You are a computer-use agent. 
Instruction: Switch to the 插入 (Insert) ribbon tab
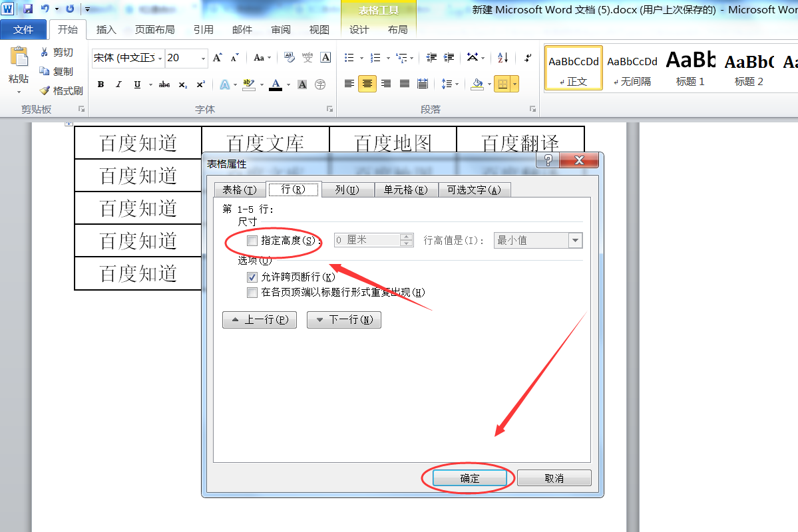tap(106, 29)
